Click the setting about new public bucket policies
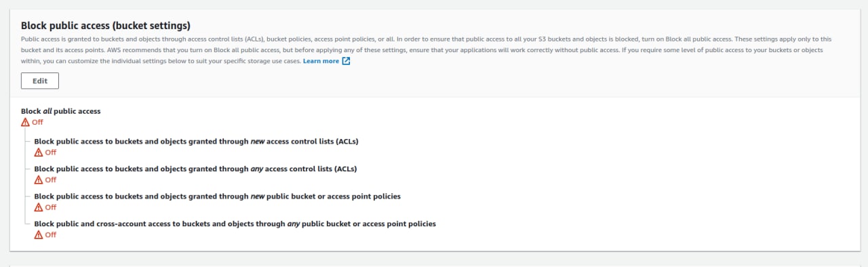 (217, 197)
